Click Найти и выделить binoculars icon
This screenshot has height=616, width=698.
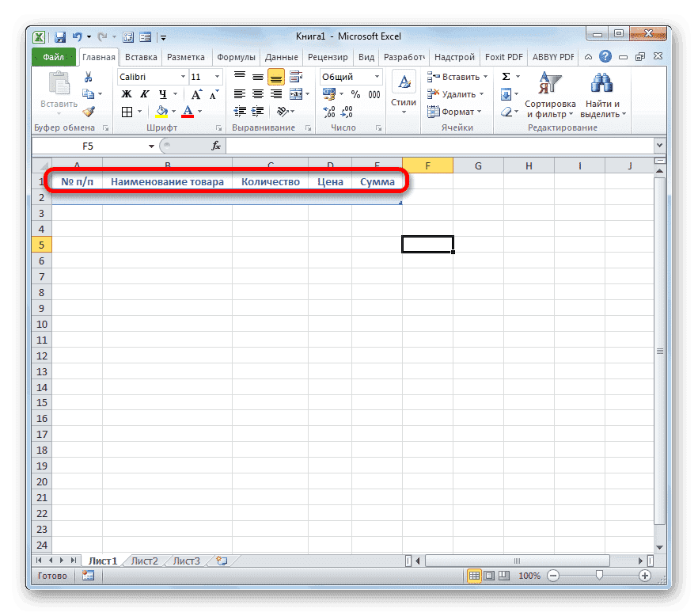coord(601,83)
